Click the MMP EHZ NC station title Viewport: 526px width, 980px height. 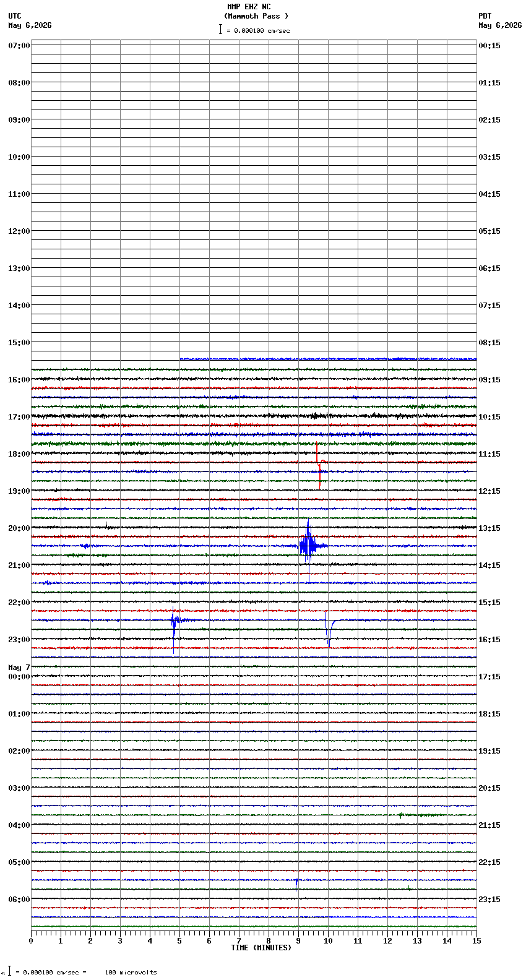pos(249,7)
